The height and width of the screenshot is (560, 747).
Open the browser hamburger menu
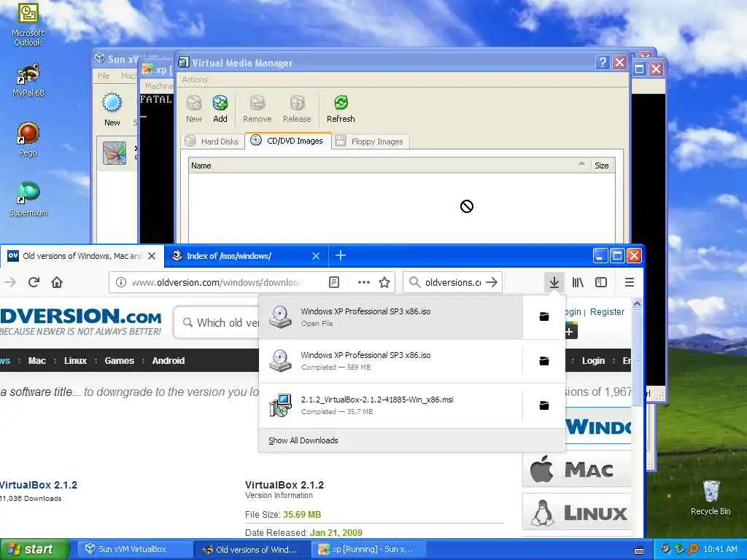click(630, 282)
